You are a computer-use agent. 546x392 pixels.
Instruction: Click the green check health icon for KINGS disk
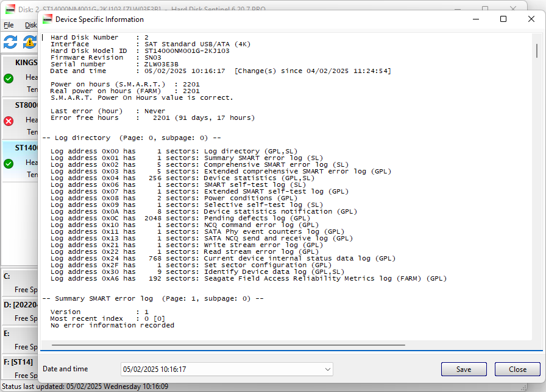pos(9,79)
